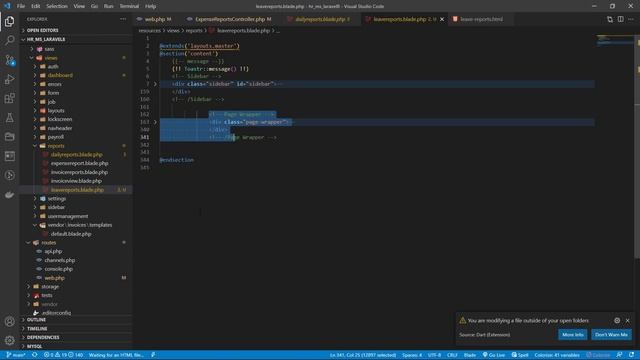
Task: Expand the settings folder
Action: 57,198
